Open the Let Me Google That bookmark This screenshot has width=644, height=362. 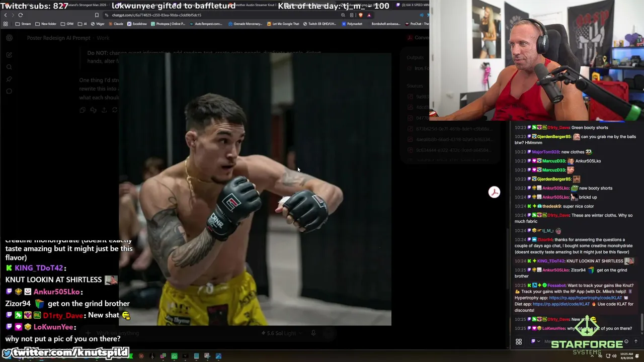coord(283,24)
